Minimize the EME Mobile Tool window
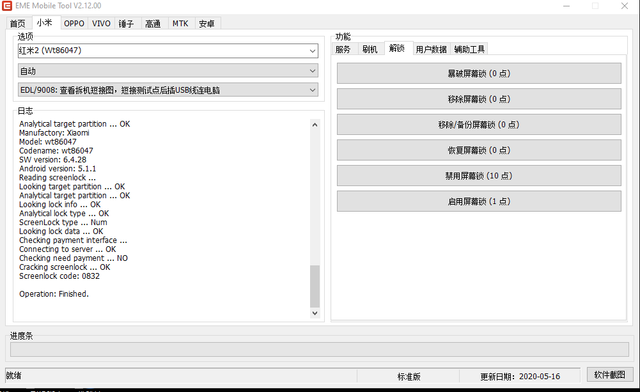The width and height of the screenshot is (640, 392). [x=567, y=6]
